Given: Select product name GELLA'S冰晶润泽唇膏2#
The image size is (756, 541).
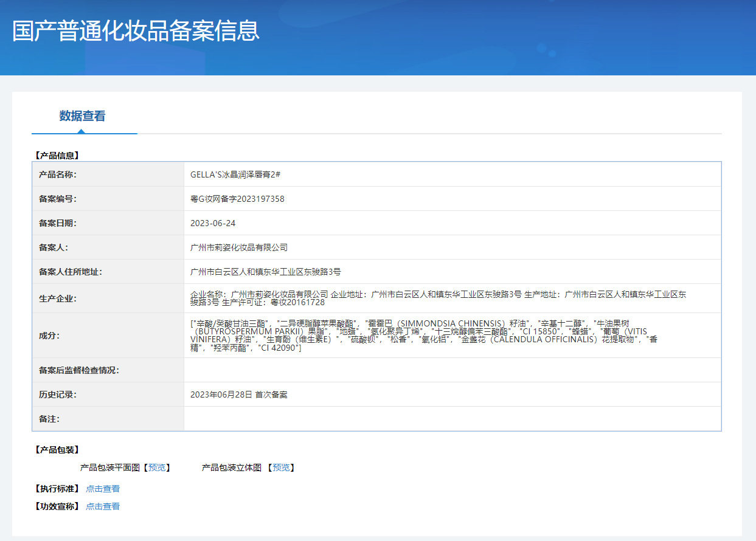Looking at the screenshot, I should pos(235,174).
